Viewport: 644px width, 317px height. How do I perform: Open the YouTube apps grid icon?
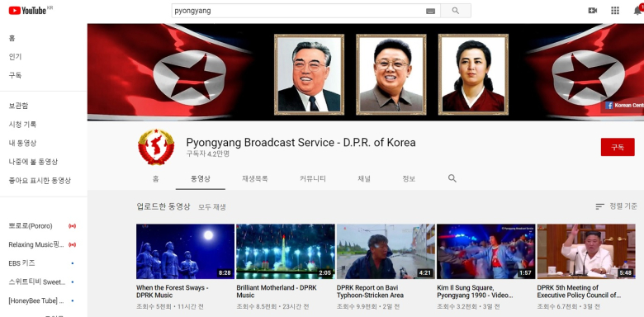click(x=615, y=11)
